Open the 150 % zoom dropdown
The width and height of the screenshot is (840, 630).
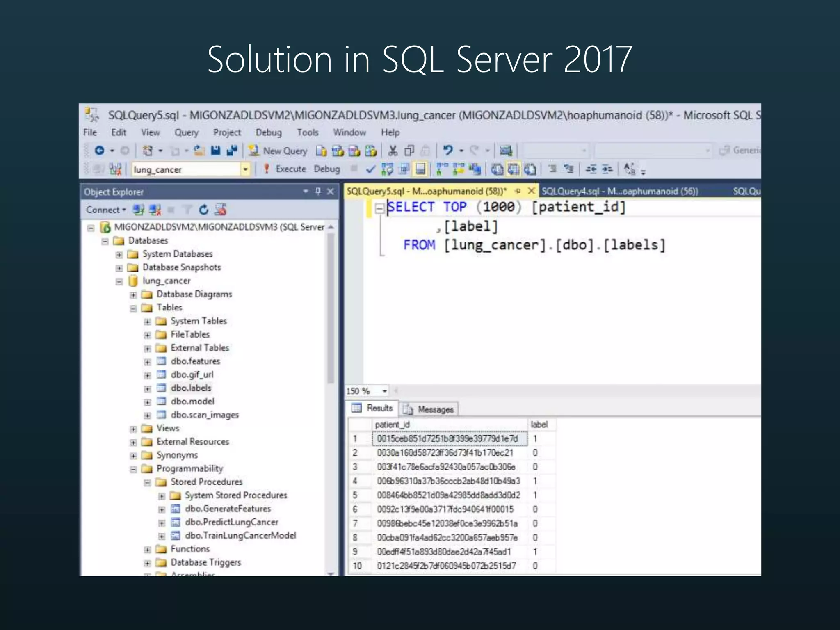(384, 391)
